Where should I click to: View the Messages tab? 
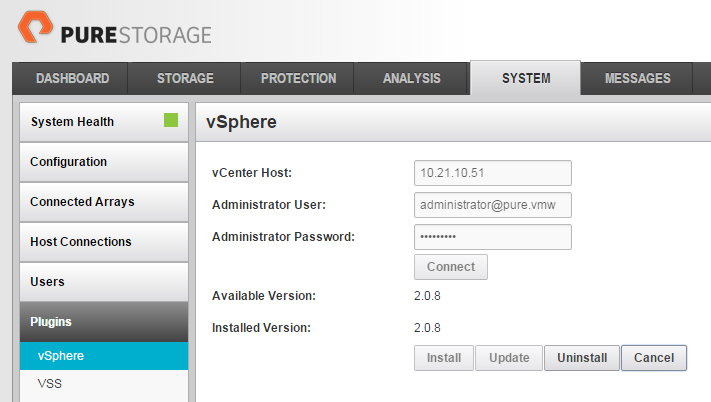pos(638,78)
